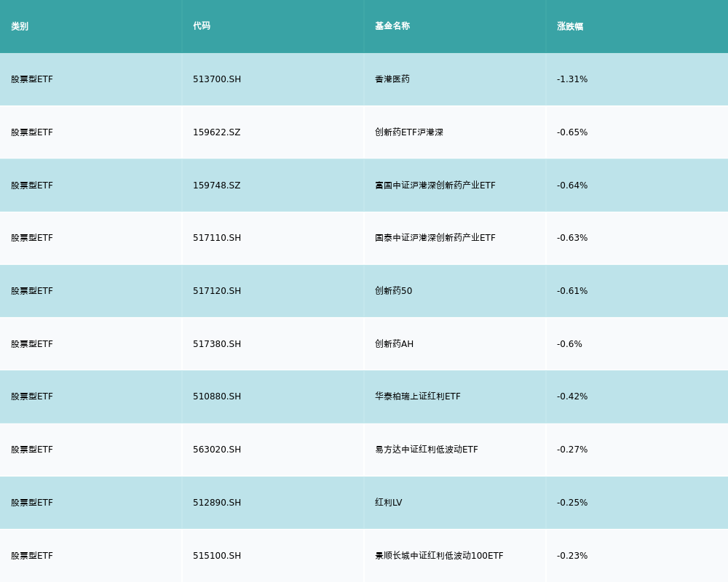The height and width of the screenshot is (582, 728).
Task: Select fund code 159622.SZ
Action: 217,132
